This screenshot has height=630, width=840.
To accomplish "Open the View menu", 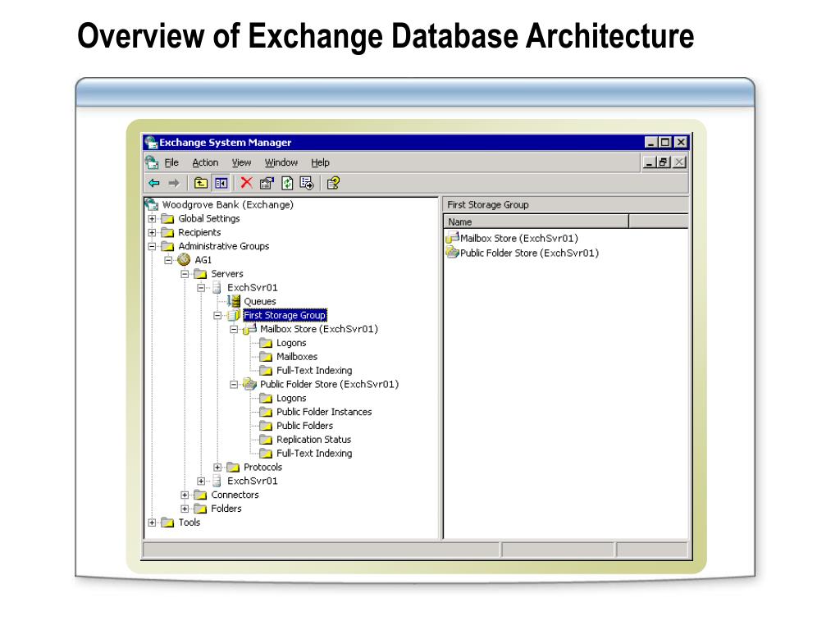I will 242,162.
